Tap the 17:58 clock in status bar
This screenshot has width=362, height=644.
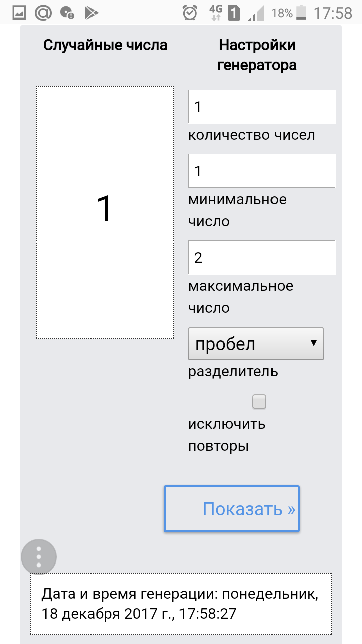click(x=333, y=13)
